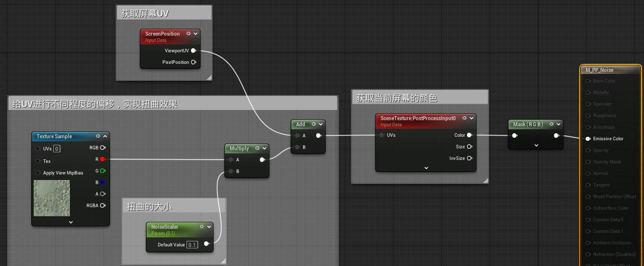Click the PixelPosition output pin
The image size is (644, 266).
[x=193, y=62]
